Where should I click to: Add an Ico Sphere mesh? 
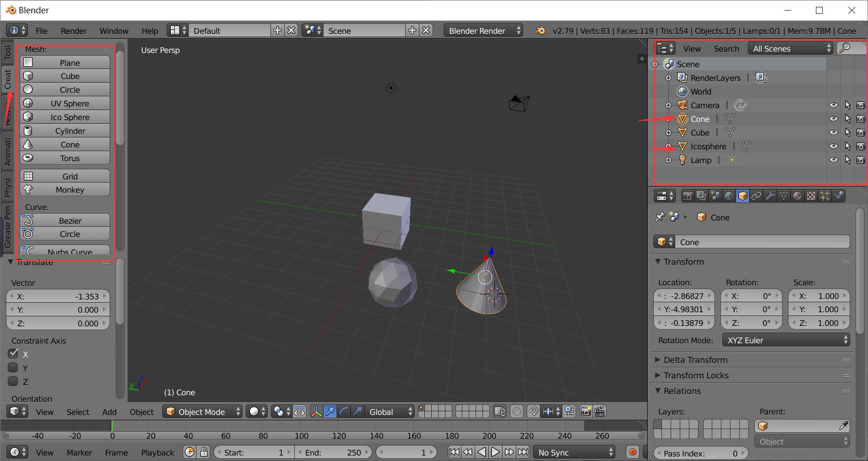[65, 117]
